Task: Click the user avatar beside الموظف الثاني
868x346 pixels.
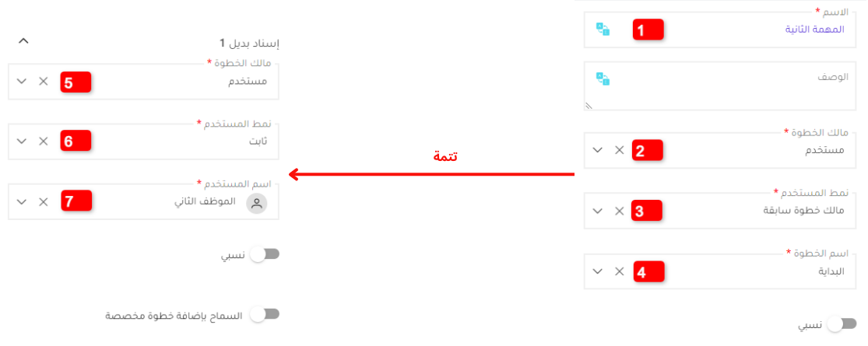Action: 257,203
